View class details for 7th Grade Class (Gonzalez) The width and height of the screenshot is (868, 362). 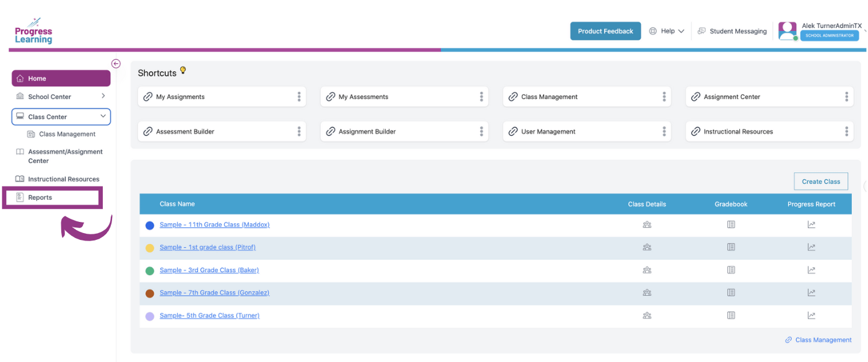click(647, 293)
